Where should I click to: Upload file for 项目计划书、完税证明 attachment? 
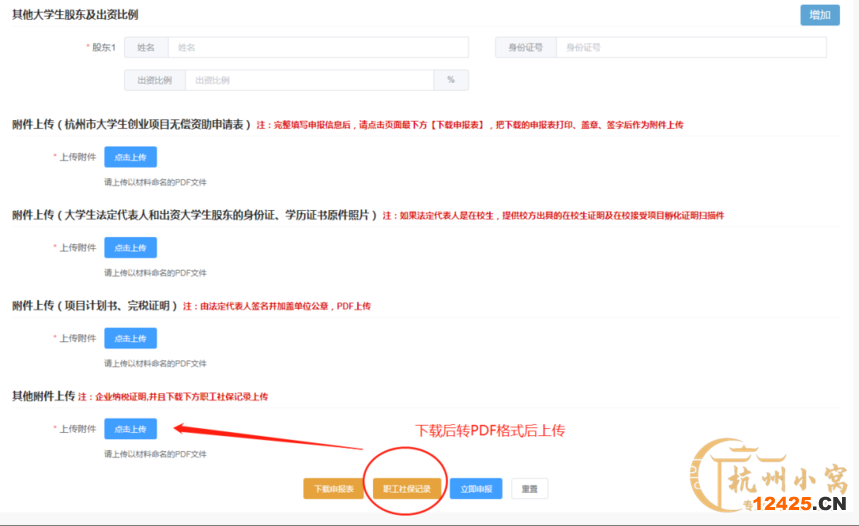pos(130,338)
